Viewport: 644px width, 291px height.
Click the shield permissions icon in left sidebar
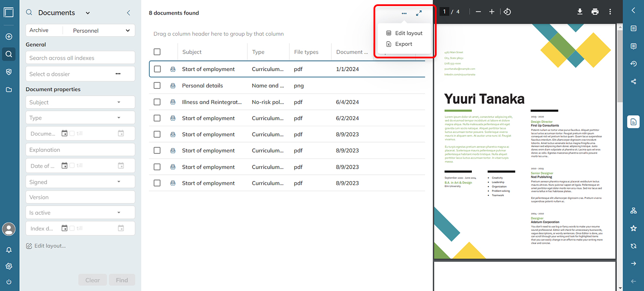point(9,72)
